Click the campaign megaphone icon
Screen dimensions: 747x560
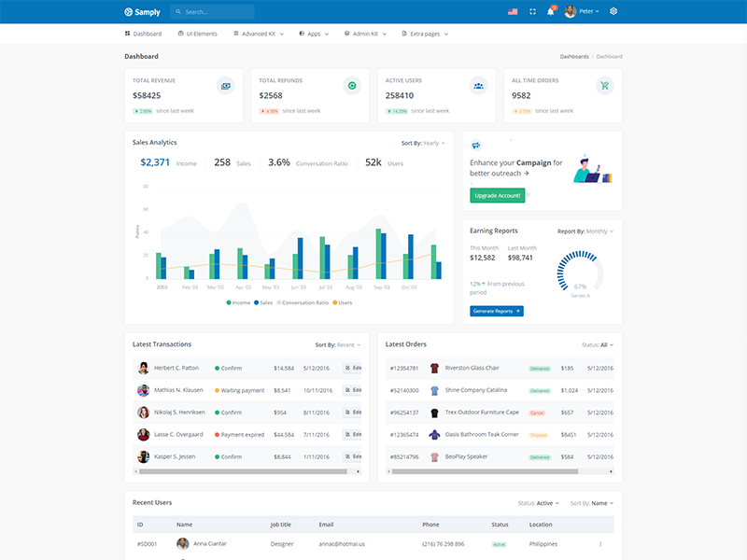(x=476, y=145)
